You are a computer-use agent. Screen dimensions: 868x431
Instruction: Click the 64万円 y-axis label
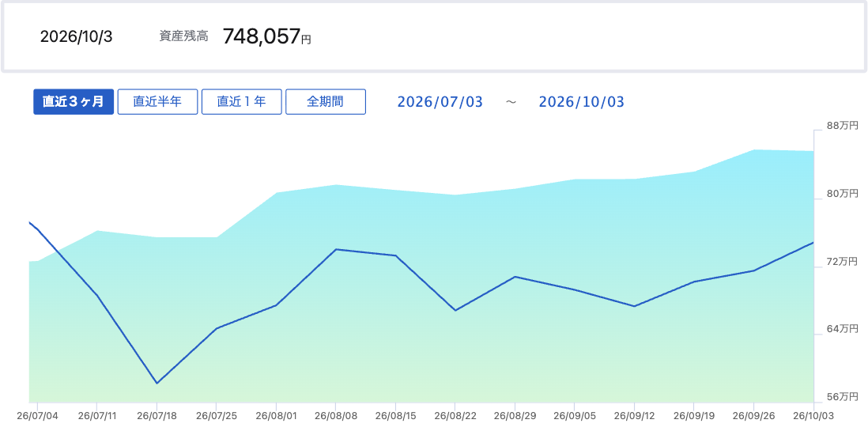[x=842, y=329]
